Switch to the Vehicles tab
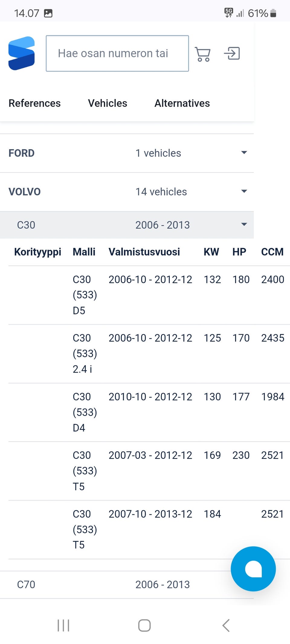 pyautogui.click(x=108, y=103)
